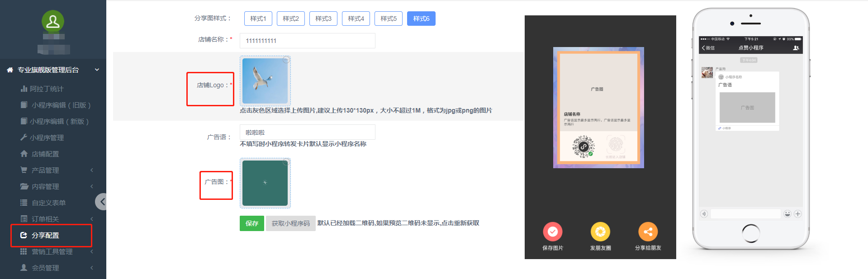This screenshot has height=279, width=868.
Task: Select share style 样式5
Action: 389,19
